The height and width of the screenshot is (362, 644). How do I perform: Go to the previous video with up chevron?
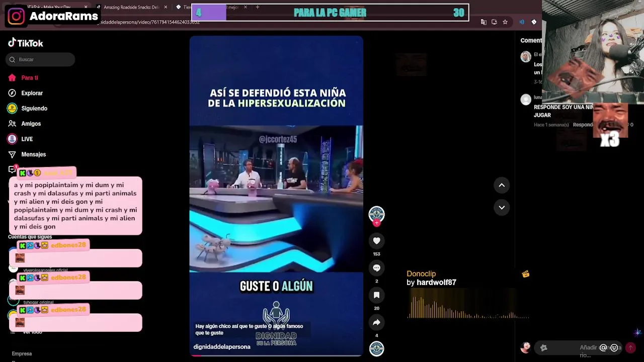pyautogui.click(x=502, y=185)
